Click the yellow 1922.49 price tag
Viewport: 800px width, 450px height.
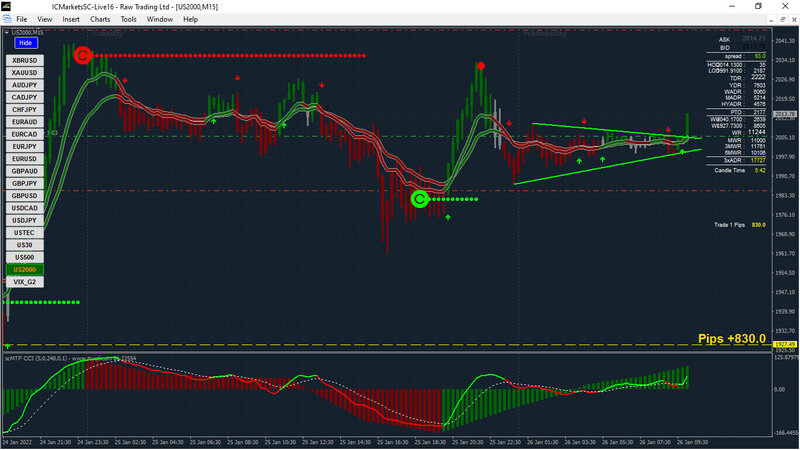(785, 344)
